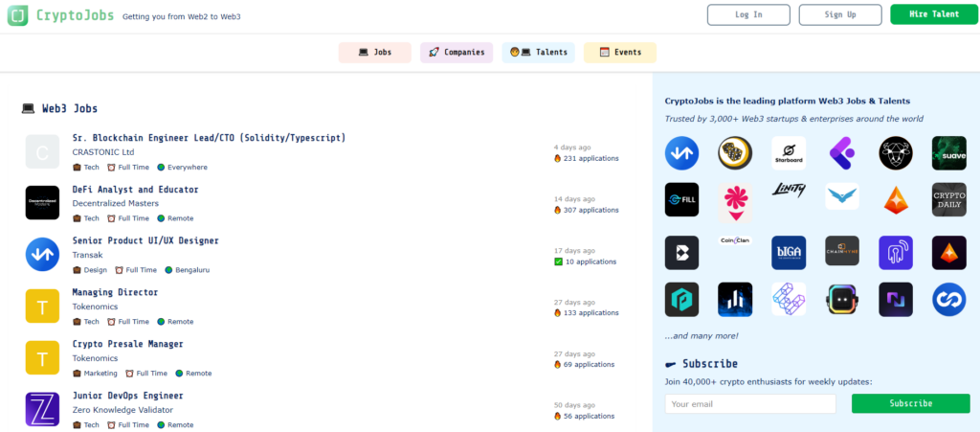
Task: Go to the Events tab
Action: [x=619, y=53]
